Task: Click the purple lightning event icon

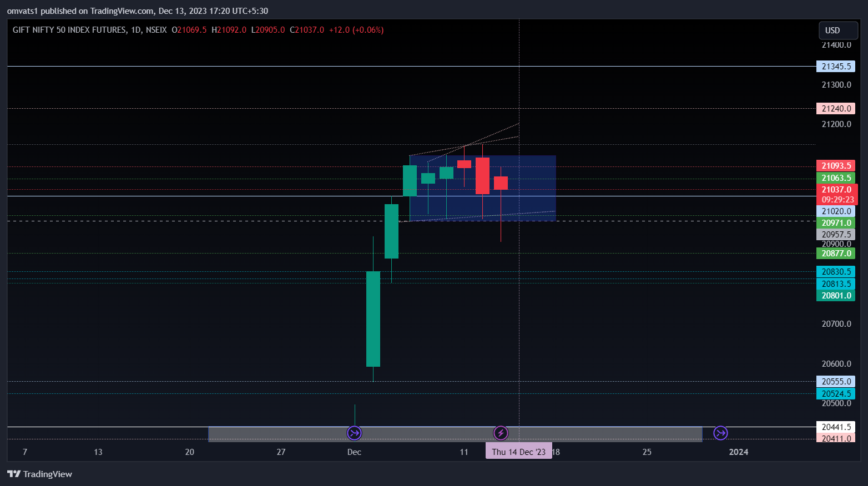Action: [501, 433]
